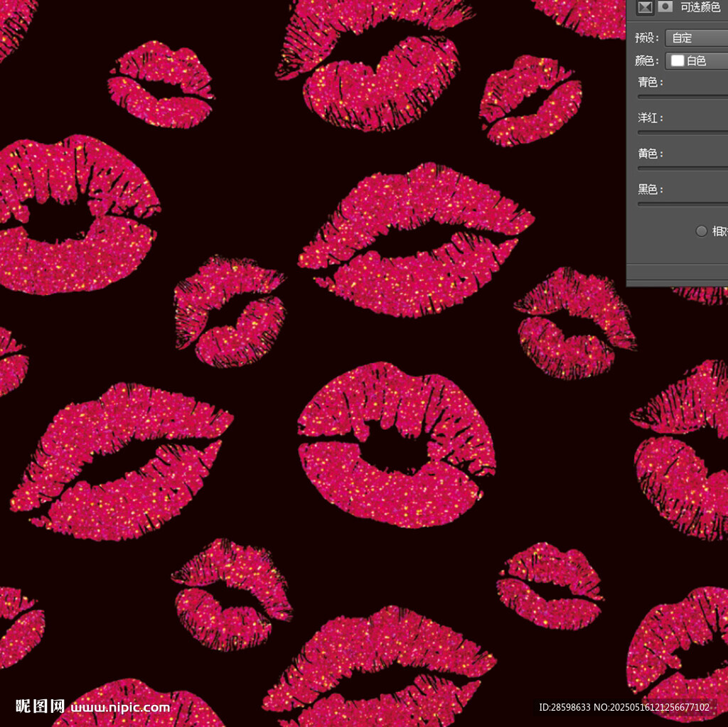The height and width of the screenshot is (727, 728).
Task: Click the 黑色 label
Action: coord(651,190)
